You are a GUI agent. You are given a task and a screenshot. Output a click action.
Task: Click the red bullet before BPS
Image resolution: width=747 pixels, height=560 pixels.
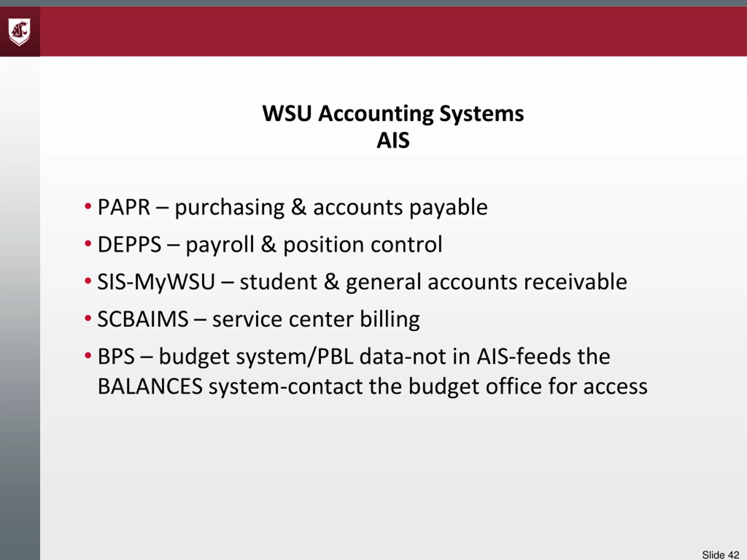coord(88,356)
